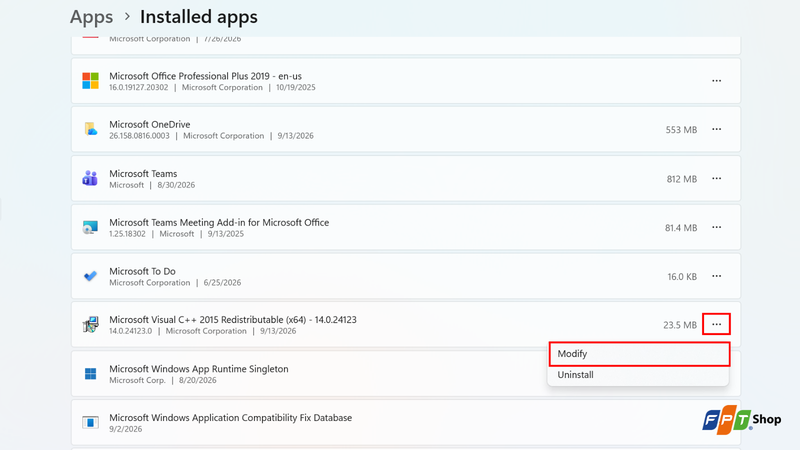Click OneDrive version 26.158.0816.0003 details
Image resolution: width=800 pixels, height=450 pixels.
139,136
